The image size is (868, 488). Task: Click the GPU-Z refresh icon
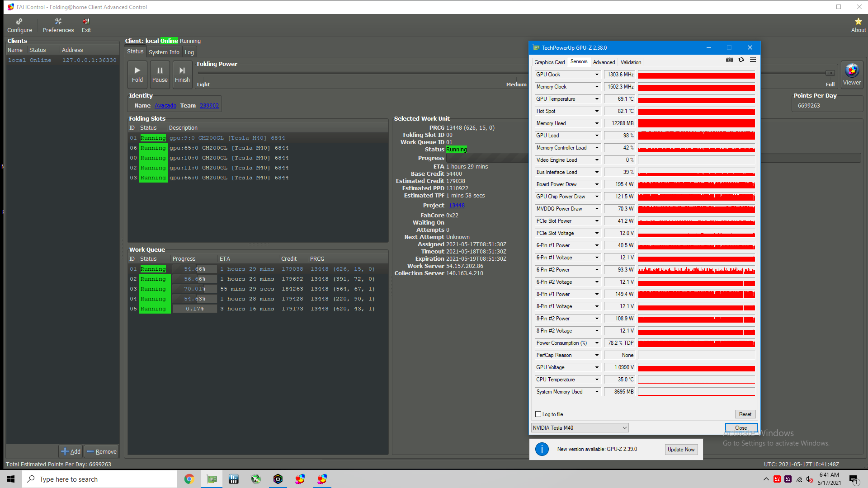pos(741,60)
